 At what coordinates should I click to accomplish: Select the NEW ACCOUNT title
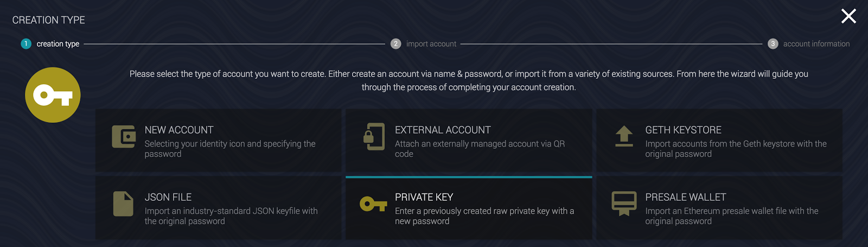(x=179, y=130)
